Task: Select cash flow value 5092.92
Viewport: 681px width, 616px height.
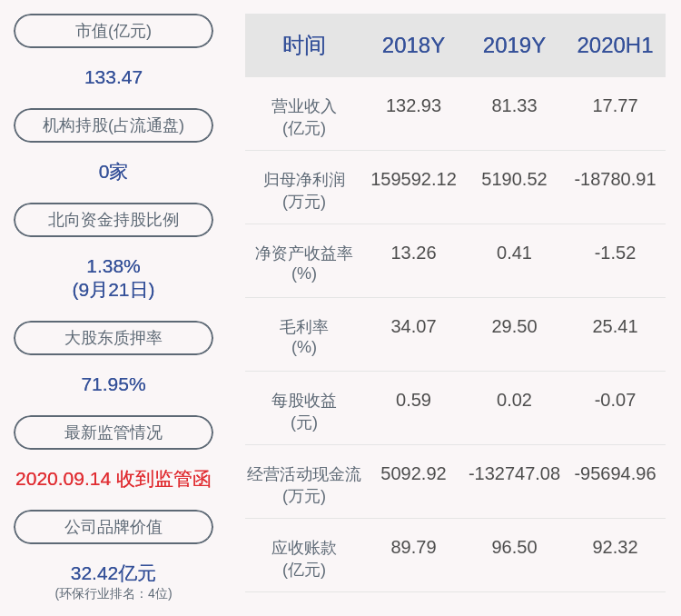Action: tap(413, 473)
